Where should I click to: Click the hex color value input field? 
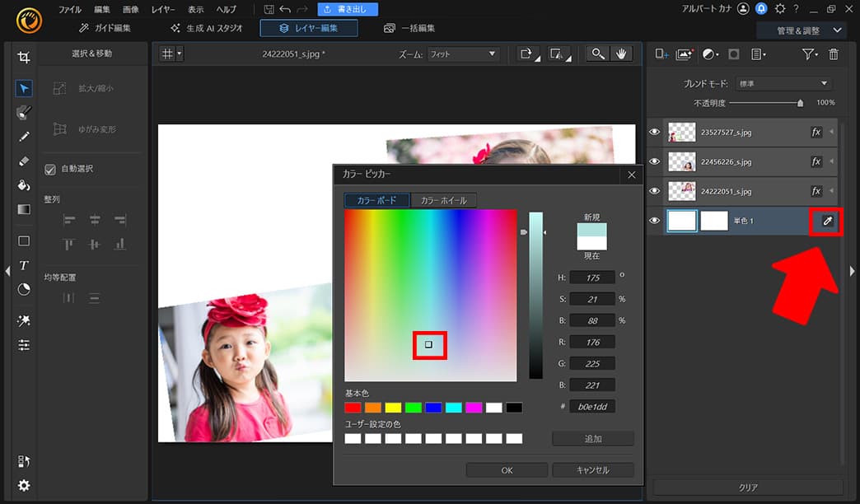[591, 406]
